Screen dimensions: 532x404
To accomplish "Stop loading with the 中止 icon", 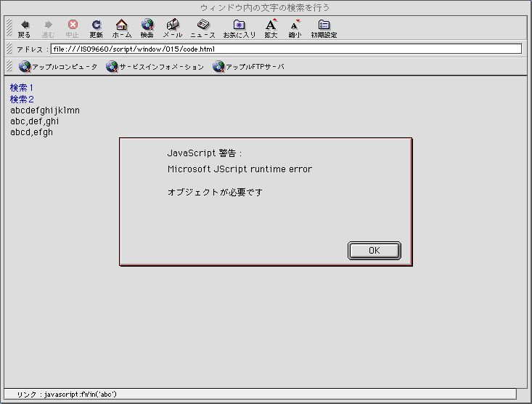I will 73,28.
